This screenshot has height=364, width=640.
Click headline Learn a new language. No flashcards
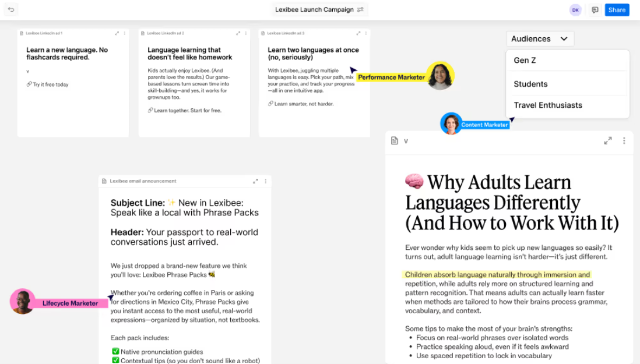pyautogui.click(x=67, y=54)
